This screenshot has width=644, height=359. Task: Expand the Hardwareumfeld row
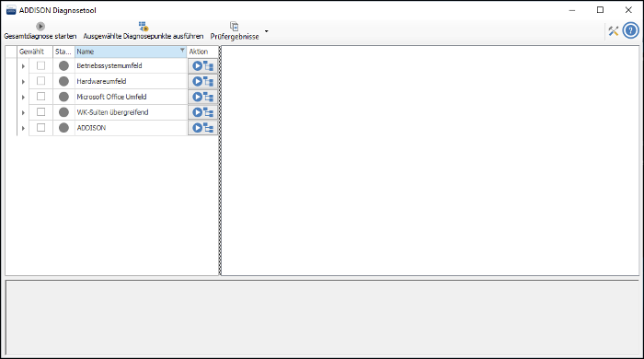click(x=23, y=82)
